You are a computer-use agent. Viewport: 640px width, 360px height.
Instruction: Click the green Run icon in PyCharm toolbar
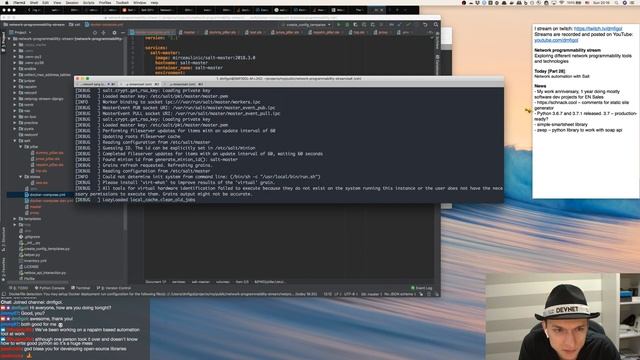click(x=338, y=25)
